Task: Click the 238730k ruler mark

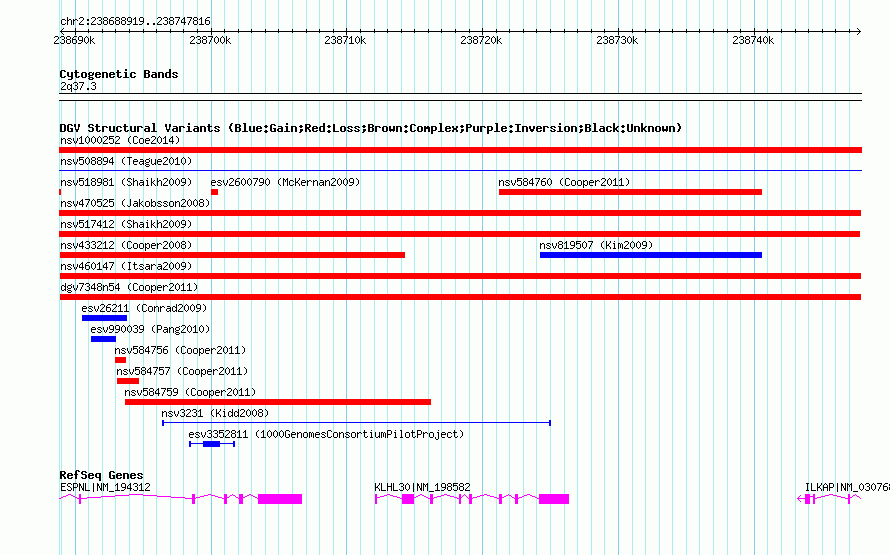Action: pyautogui.click(x=617, y=40)
